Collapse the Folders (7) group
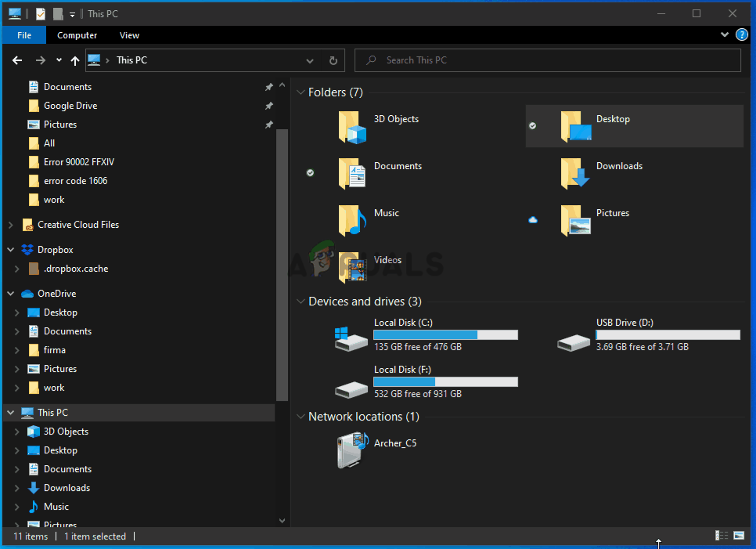756x549 pixels. (300, 92)
